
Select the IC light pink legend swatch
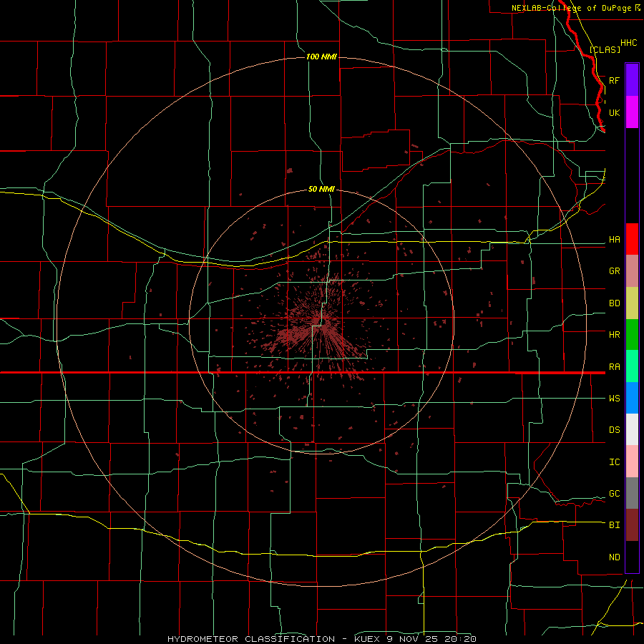[x=632, y=462]
